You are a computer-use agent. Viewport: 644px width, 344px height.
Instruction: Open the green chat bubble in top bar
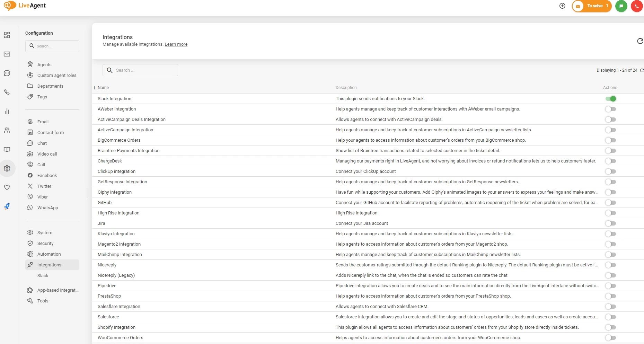coord(621,6)
